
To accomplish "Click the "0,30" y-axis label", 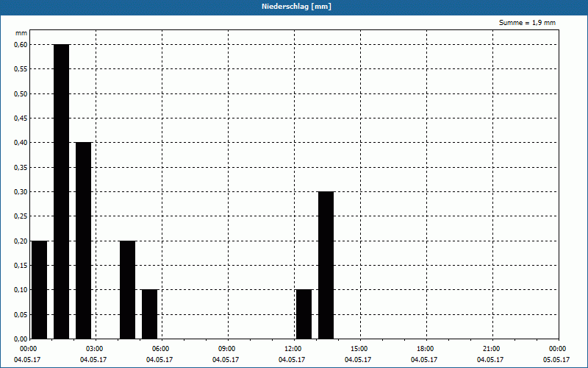I will click(x=21, y=192).
